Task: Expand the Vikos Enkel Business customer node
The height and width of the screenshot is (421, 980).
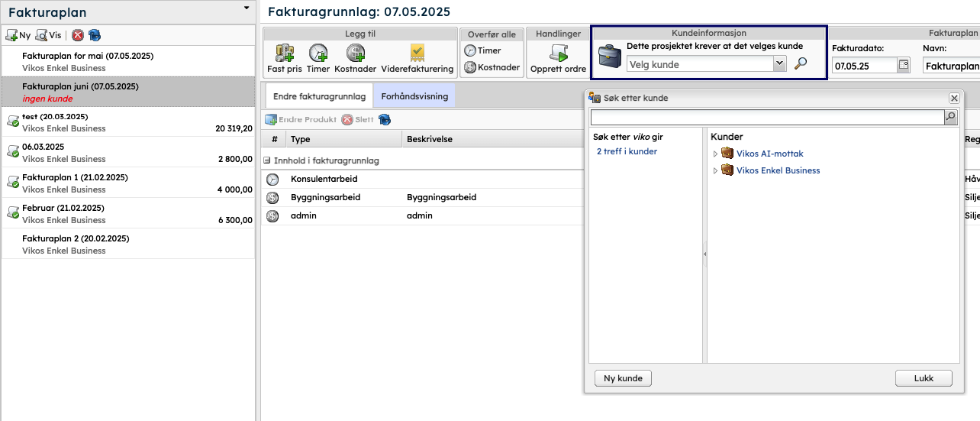Action: click(x=715, y=171)
